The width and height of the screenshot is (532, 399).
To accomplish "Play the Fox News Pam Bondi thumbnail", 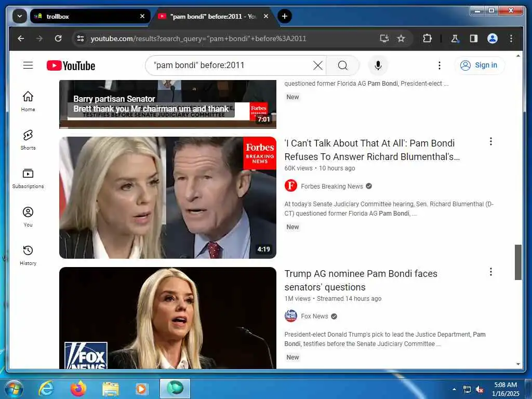I will 168,318.
